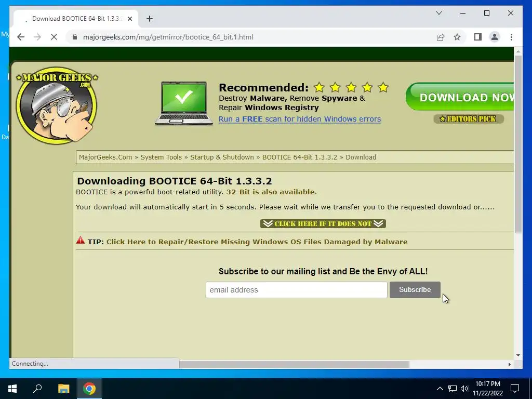Open File Explorer from taskbar
This screenshot has height=399, width=532.
pos(63,389)
